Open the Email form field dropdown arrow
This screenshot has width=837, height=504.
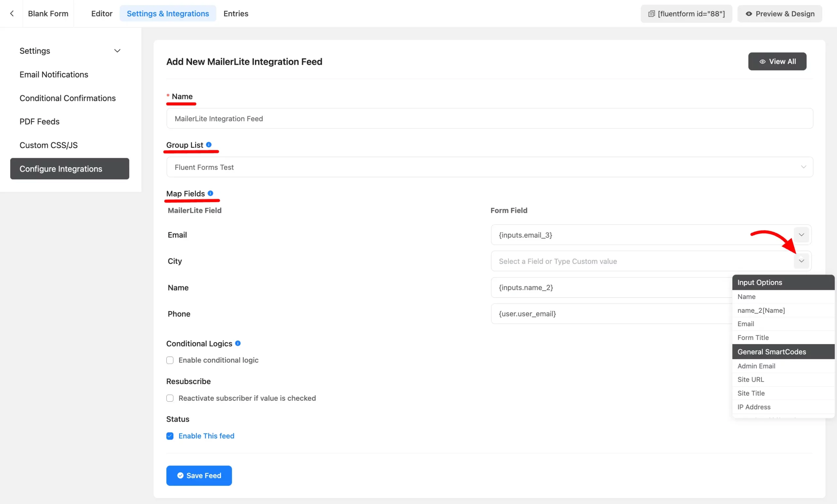(x=801, y=235)
